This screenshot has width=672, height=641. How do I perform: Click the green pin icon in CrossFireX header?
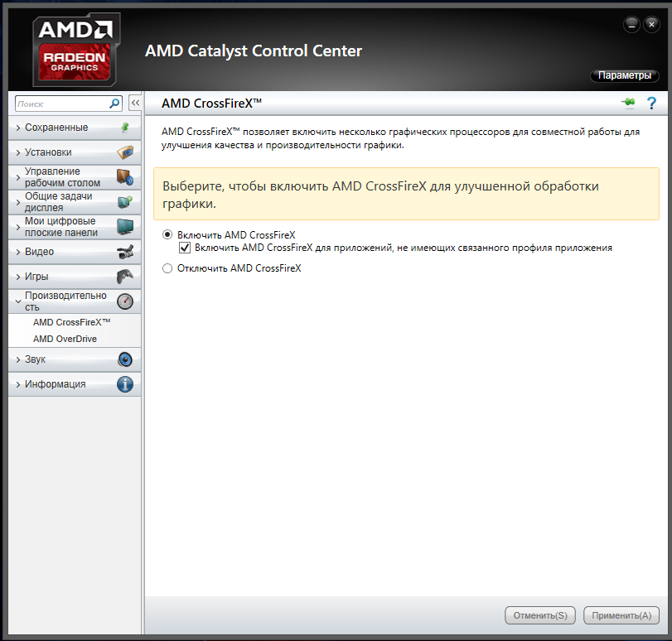[629, 103]
